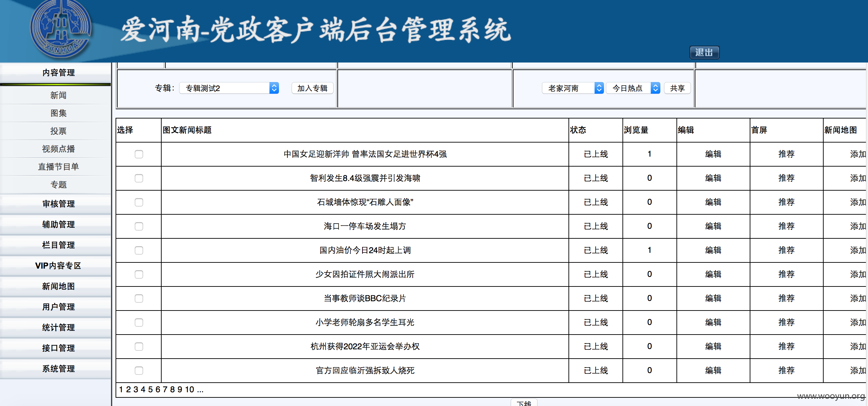Click 编辑 for 官方回应临沂强拆致人烧死 row
This screenshot has height=406, width=868.
pos(713,371)
